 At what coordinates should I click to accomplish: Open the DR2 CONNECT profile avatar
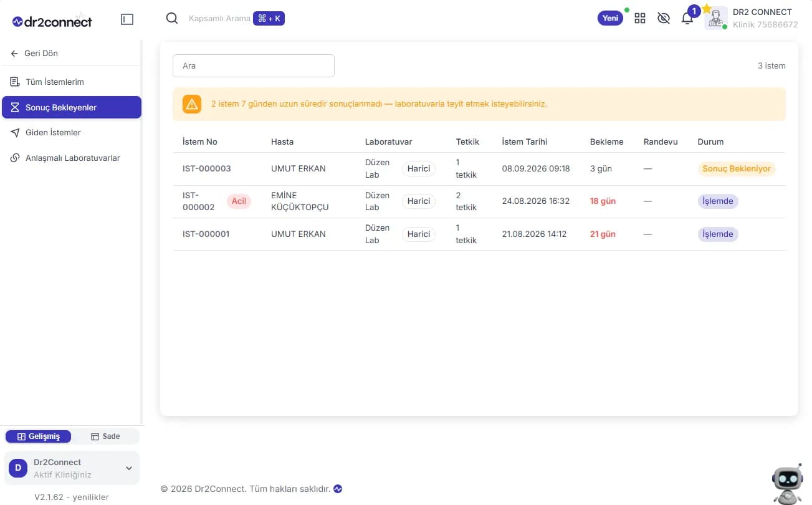click(x=716, y=18)
